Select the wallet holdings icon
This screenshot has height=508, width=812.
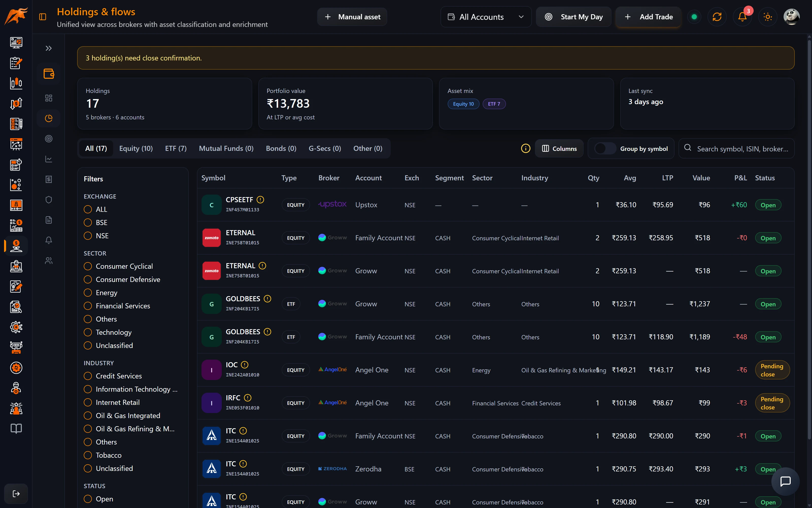click(x=49, y=74)
